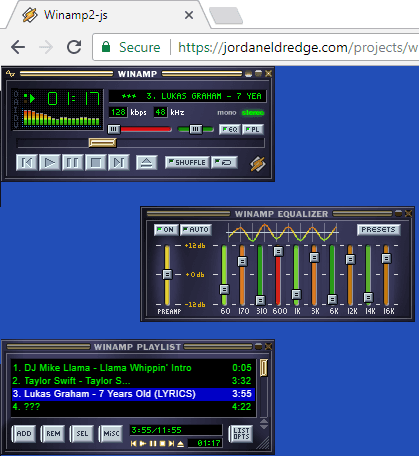Viewport: 419px width, 456px height.
Task: Click the Winamp lightning bolt logo
Action: (x=258, y=164)
